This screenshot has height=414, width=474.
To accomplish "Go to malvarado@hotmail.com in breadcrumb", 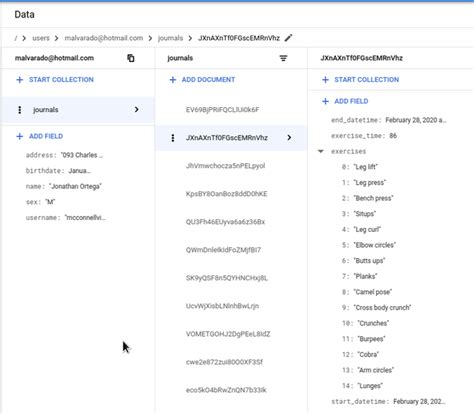I will click(x=104, y=38).
